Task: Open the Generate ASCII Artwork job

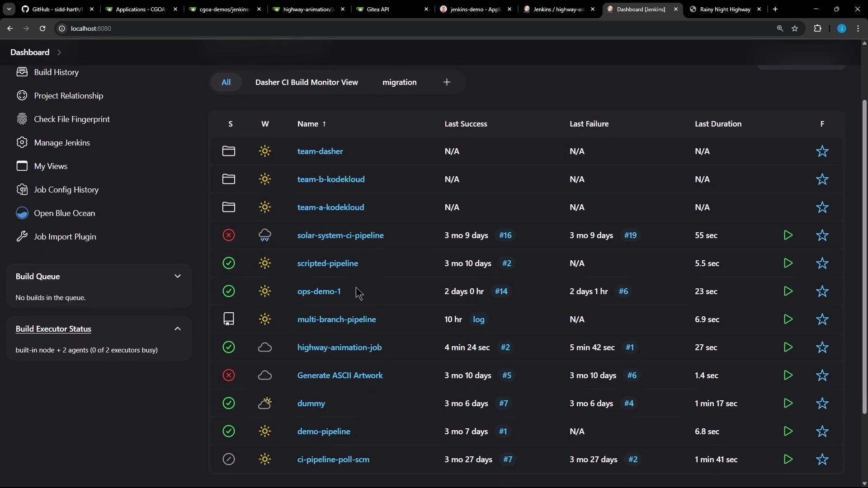Action: click(x=340, y=375)
